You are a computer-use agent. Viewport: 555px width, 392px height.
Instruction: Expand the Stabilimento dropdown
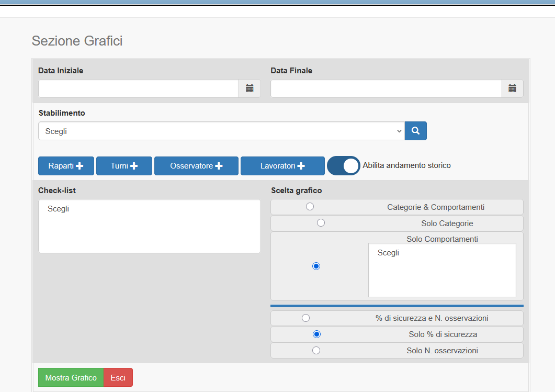pos(221,131)
